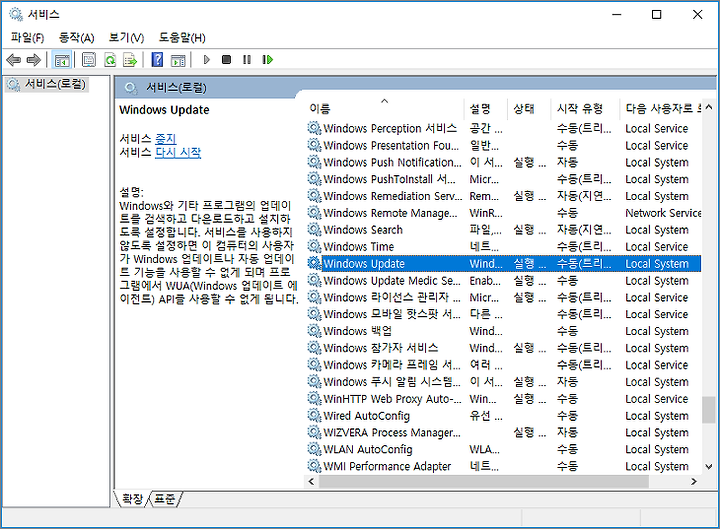
Task: Sort by 다음 사용자로 column header
Action: [660, 109]
